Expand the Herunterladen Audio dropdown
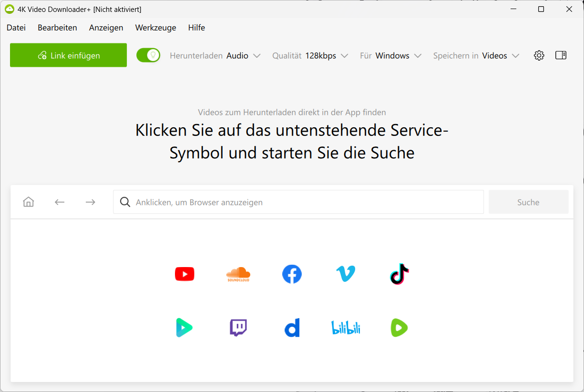 (215, 56)
